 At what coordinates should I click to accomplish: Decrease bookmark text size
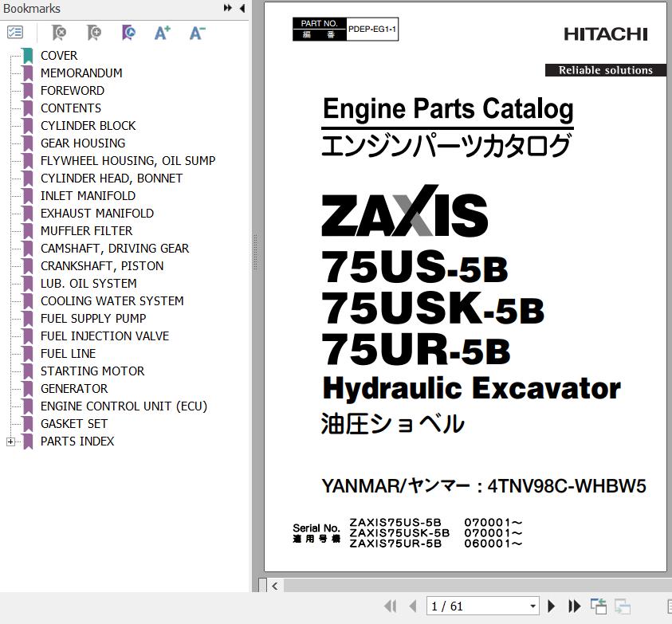click(x=197, y=33)
